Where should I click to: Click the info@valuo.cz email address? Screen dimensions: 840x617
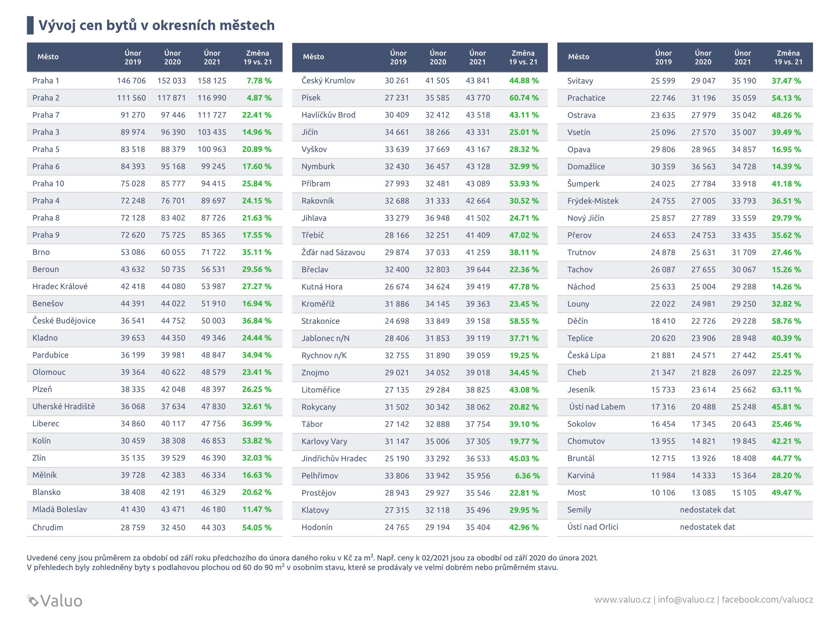coord(686,599)
